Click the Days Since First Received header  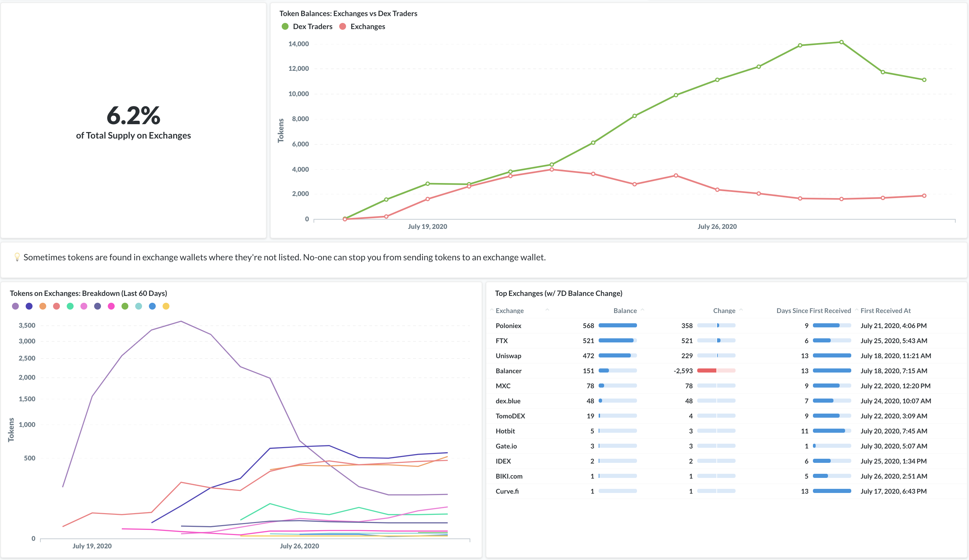point(813,311)
